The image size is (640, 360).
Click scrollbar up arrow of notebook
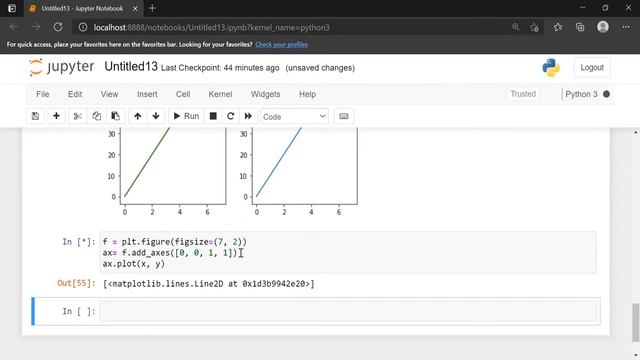tap(636, 133)
